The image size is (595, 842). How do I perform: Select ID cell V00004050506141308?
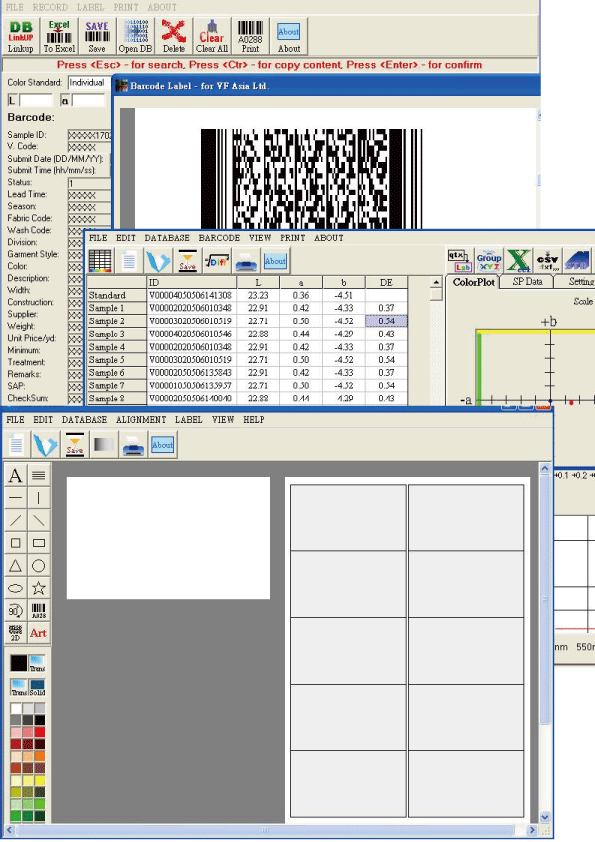(192, 295)
